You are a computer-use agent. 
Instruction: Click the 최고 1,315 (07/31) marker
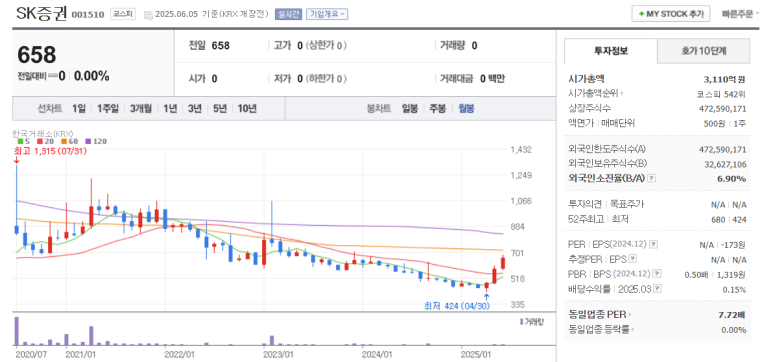pos(50,151)
